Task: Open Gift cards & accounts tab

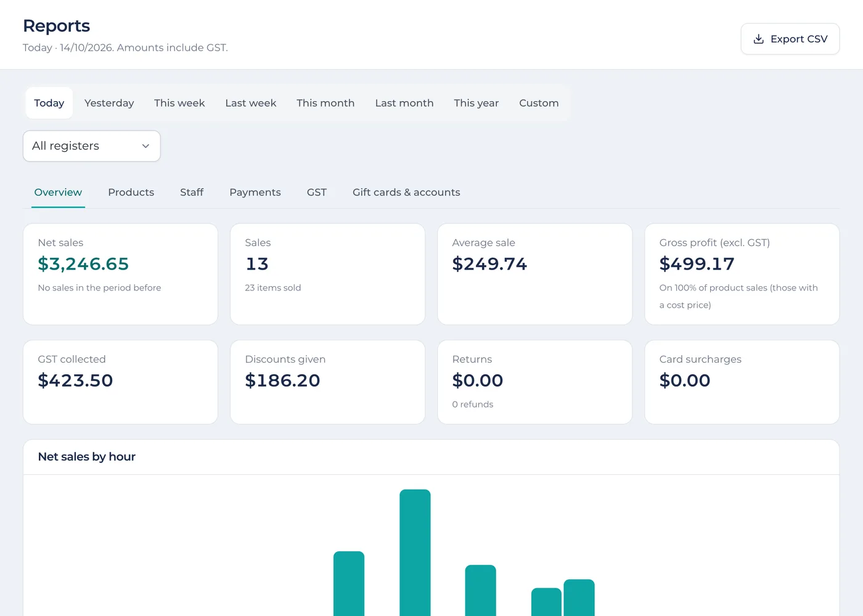Action: tap(406, 192)
